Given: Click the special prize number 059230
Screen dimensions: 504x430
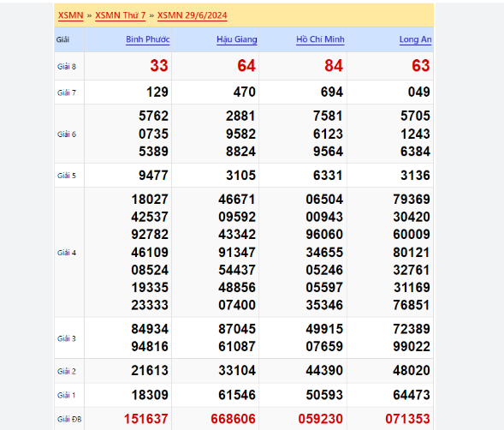Looking at the screenshot, I should (x=321, y=419).
